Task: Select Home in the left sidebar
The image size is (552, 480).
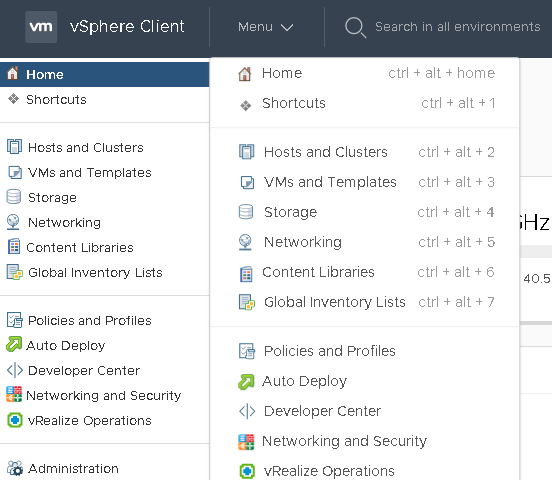Action: (x=105, y=74)
